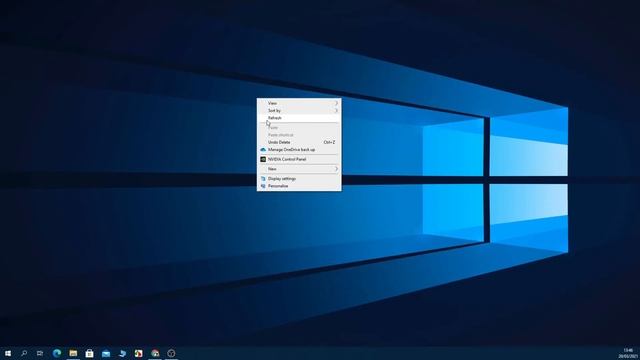640x360 pixels.
Task: Open NVIDIA Control Panel from context menu
Action: [299, 160]
